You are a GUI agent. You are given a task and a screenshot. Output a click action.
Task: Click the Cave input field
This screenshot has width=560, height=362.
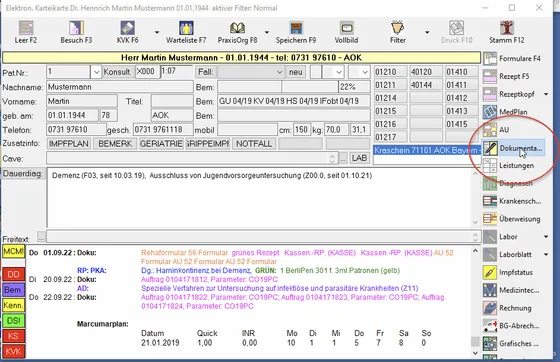pyautogui.click(x=191, y=158)
